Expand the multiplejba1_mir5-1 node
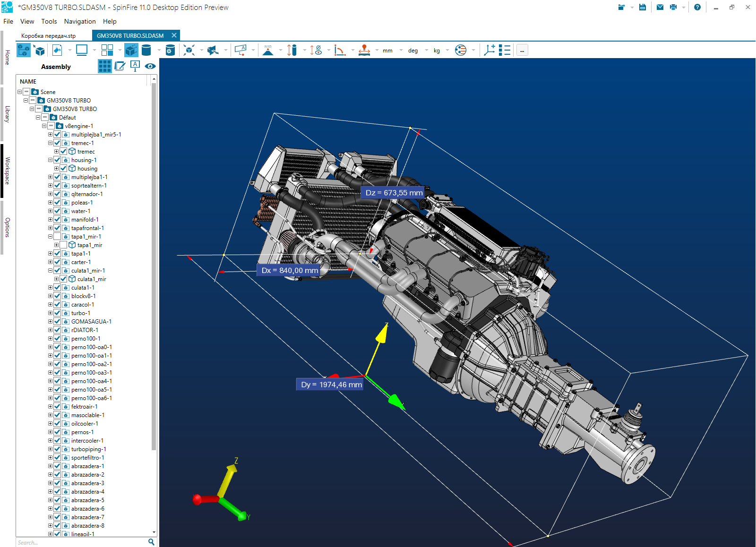 (x=50, y=135)
